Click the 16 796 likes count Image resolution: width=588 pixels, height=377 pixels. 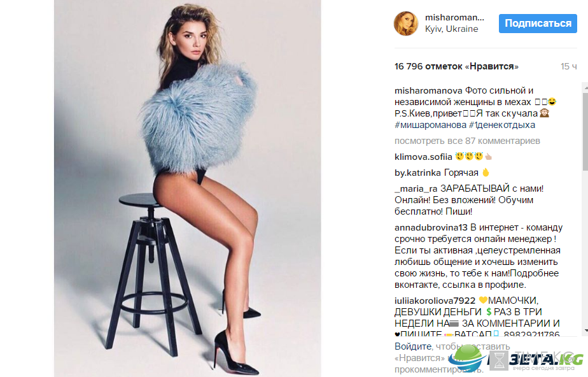click(456, 66)
